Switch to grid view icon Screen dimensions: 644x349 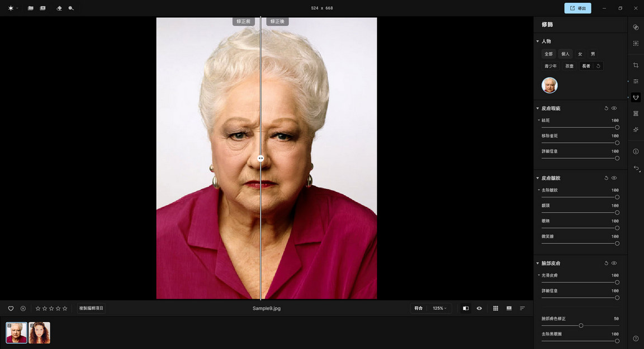[x=495, y=308]
